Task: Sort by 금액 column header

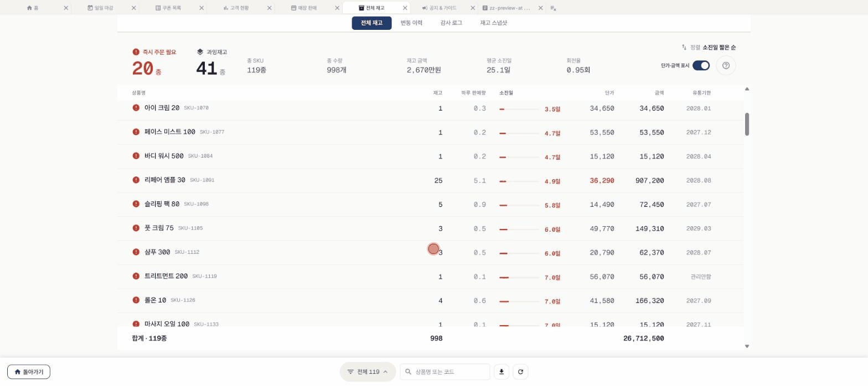Action: 659,93
